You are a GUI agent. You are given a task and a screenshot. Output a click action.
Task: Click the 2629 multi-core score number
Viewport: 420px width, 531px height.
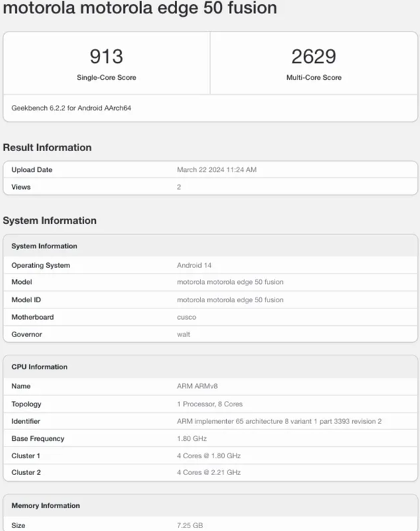coord(314,56)
